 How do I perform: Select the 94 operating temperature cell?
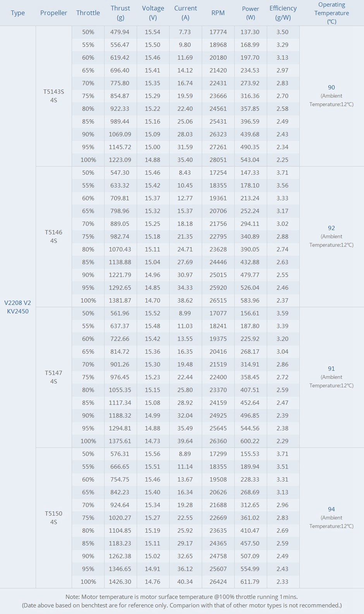tap(331, 509)
